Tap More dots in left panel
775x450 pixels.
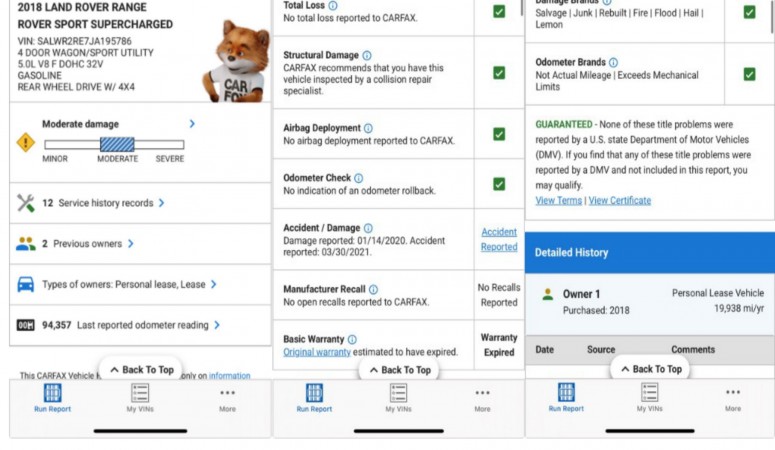click(x=227, y=393)
